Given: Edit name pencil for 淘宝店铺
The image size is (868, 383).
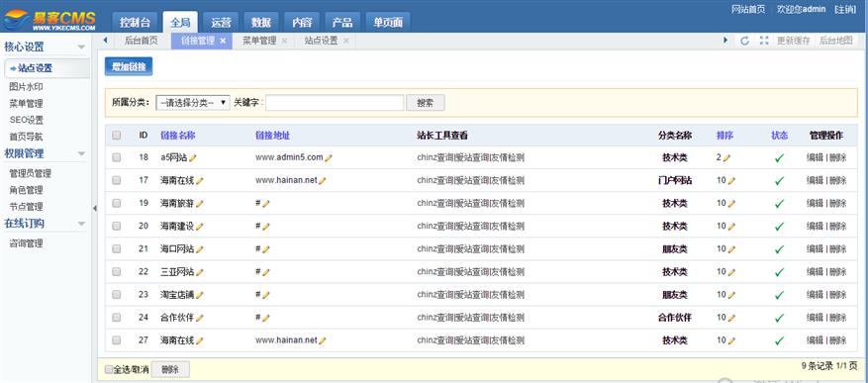Looking at the screenshot, I should point(199,295).
